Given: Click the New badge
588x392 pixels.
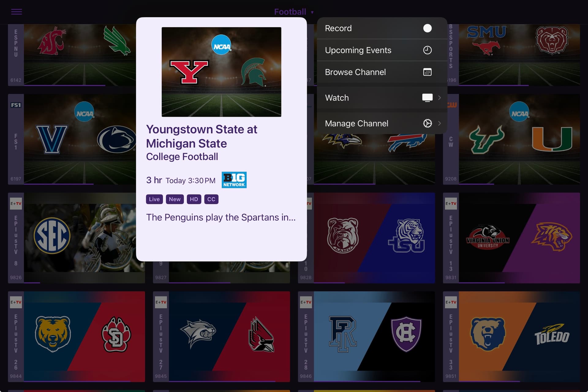Looking at the screenshot, I should pyautogui.click(x=175, y=199).
